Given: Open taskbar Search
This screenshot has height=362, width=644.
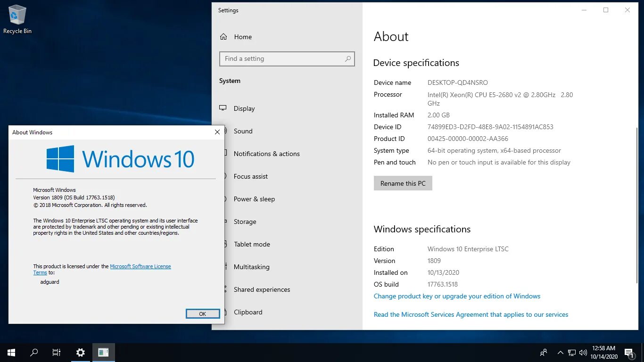Looking at the screenshot, I should pyautogui.click(x=34, y=352).
